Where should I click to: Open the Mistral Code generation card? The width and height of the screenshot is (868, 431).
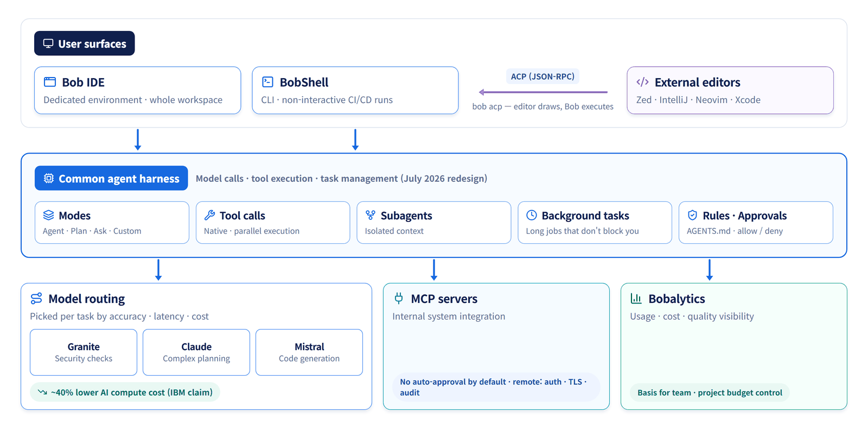[309, 352]
